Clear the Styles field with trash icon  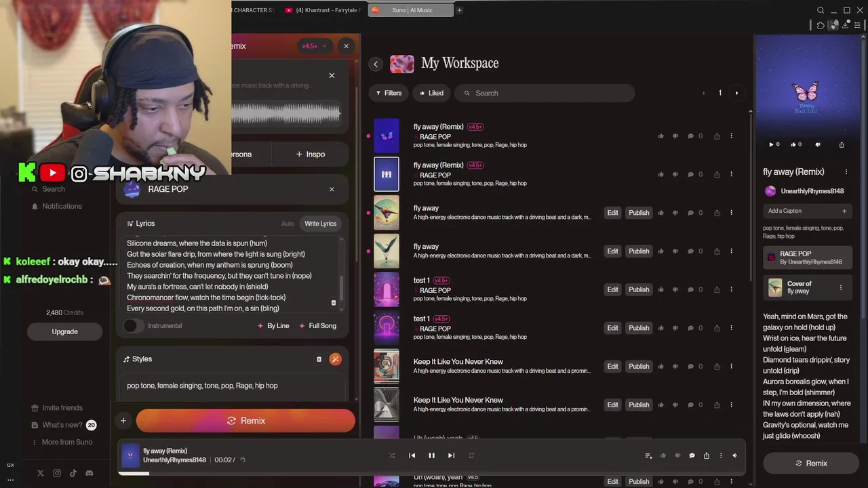pyautogui.click(x=319, y=359)
